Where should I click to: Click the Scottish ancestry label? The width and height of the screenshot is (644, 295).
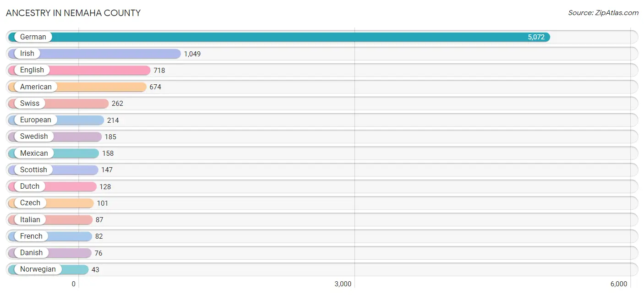pyautogui.click(x=33, y=169)
